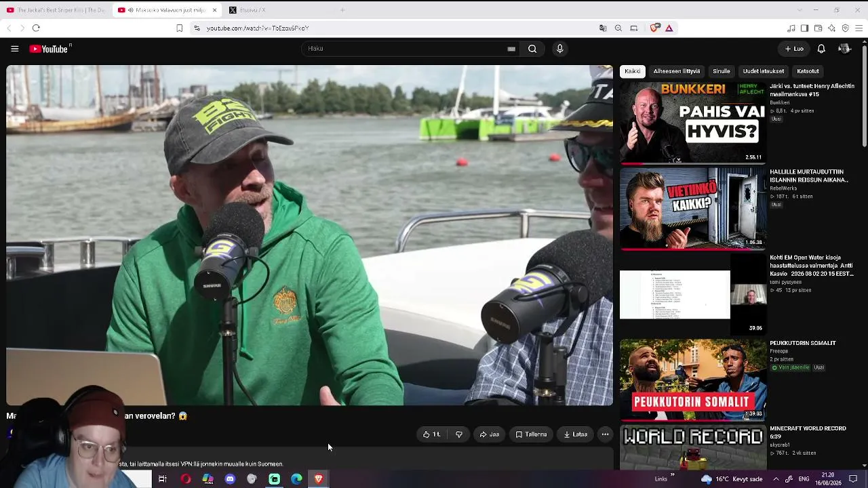
Task: Click the browser address bar URL
Action: tap(258, 28)
